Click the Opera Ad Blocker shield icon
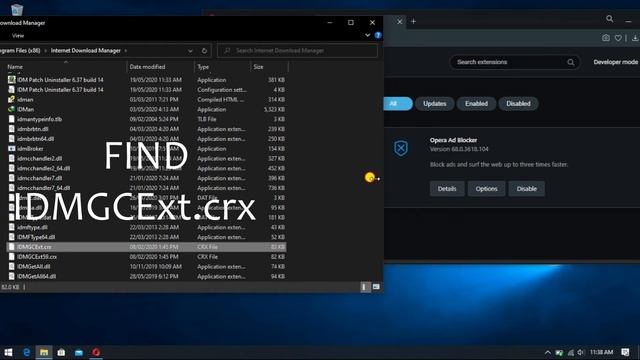This screenshot has height=360, width=640. [x=401, y=148]
